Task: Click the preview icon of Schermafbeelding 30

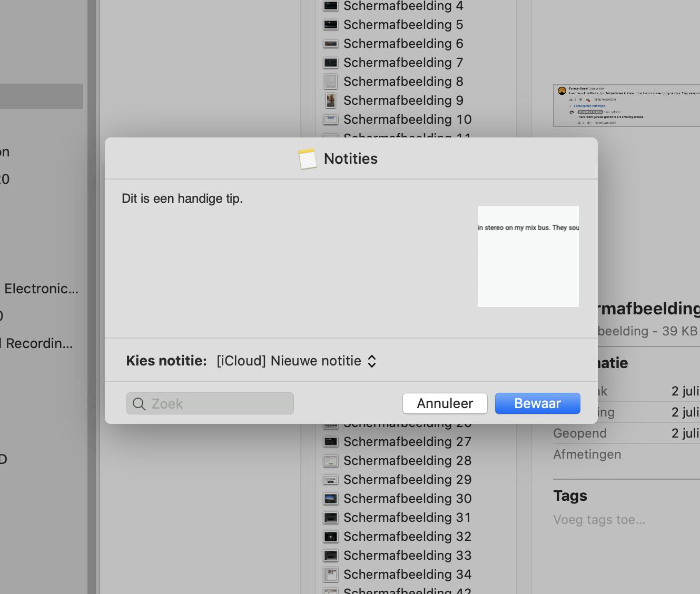Action: point(330,498)
